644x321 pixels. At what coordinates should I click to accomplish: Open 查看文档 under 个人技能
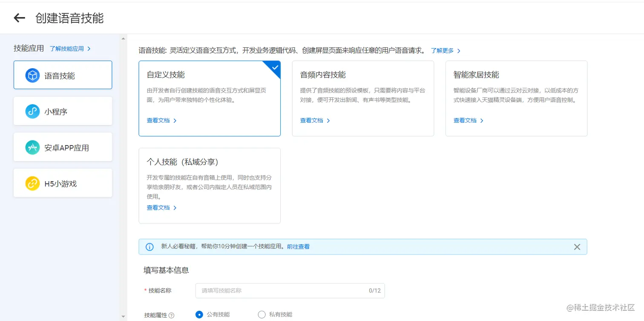(161, 208)
